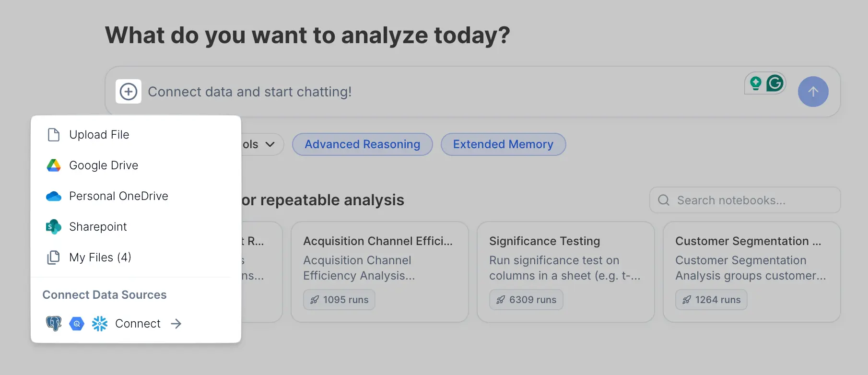
Task: Choose Upload File from the menu
Action: click(99, 135)
